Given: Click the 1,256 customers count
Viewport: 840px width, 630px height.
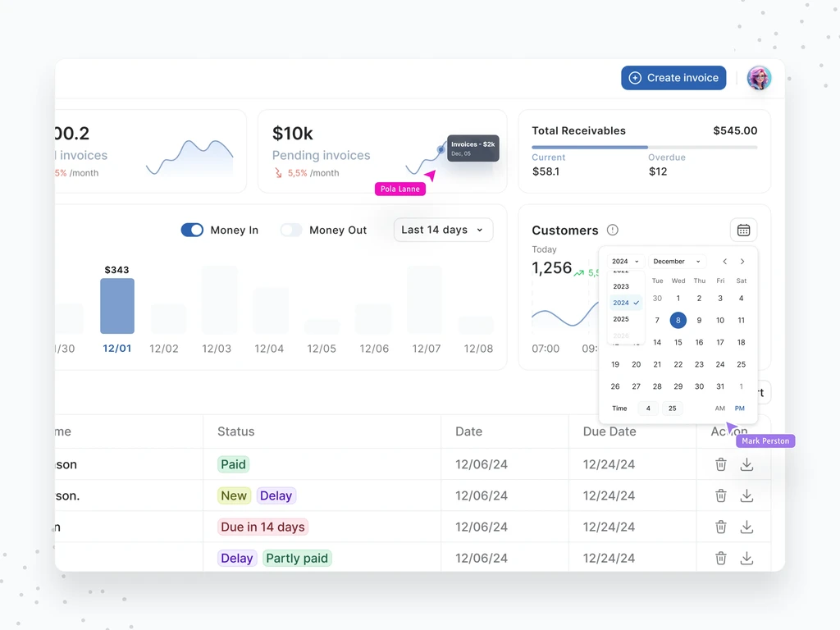Looking at the screenshot, I should coord(552,268).
